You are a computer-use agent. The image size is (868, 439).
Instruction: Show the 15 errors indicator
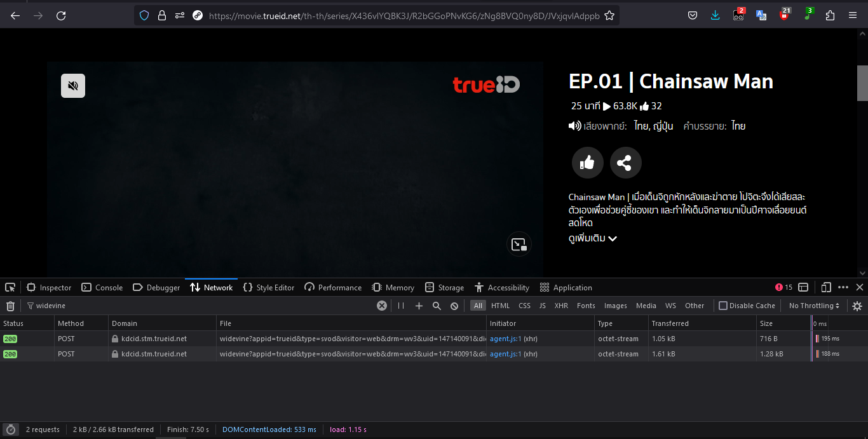coord(784,288)
